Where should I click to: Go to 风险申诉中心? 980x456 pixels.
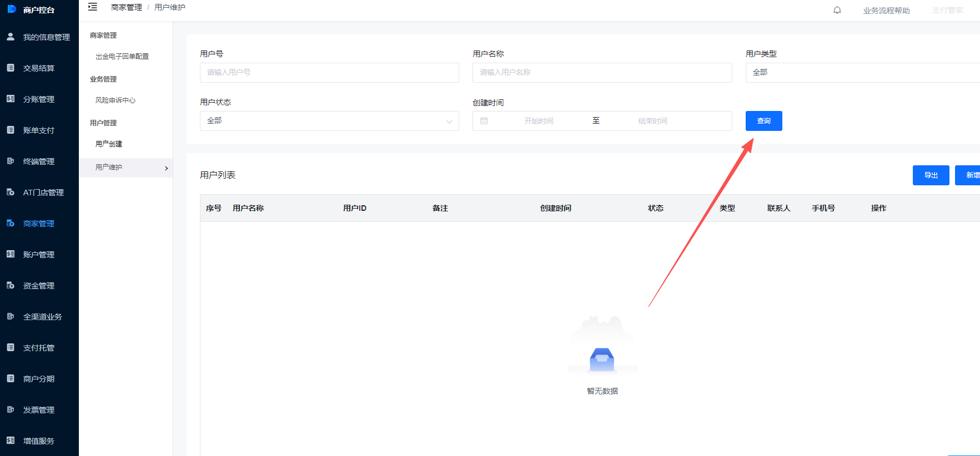115,100
